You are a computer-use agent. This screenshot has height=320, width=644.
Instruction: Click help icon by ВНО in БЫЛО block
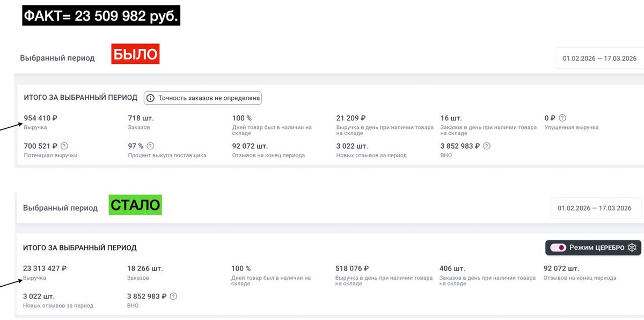487,146
